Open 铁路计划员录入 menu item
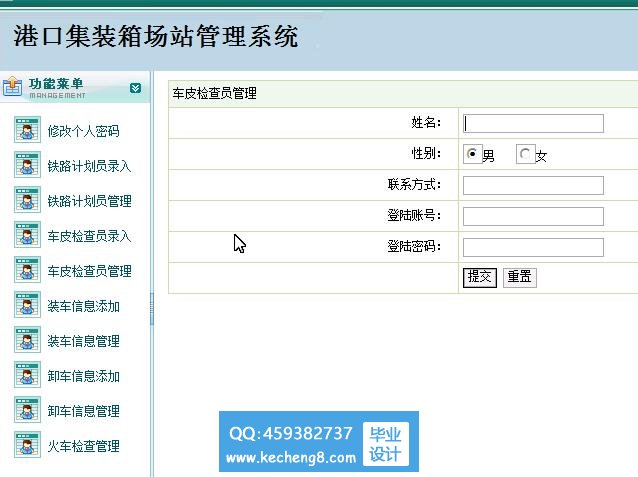Viewport: 638px width, 477px height. [90, 166]
